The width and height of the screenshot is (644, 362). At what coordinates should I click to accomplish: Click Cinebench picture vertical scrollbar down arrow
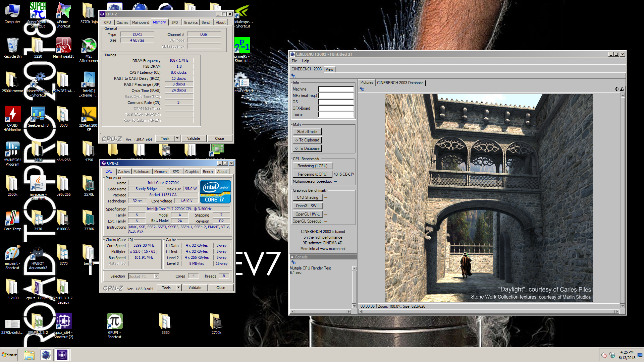(623, 306)
